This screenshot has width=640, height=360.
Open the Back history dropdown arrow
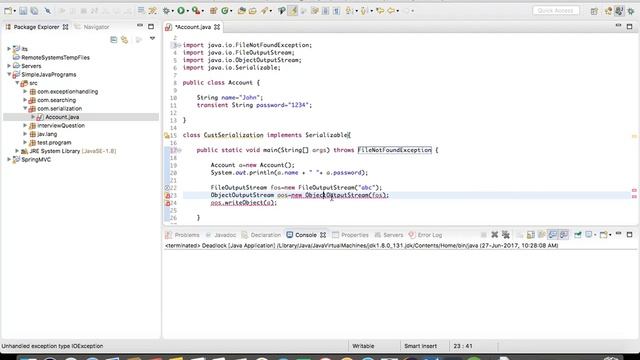[398, 11]
